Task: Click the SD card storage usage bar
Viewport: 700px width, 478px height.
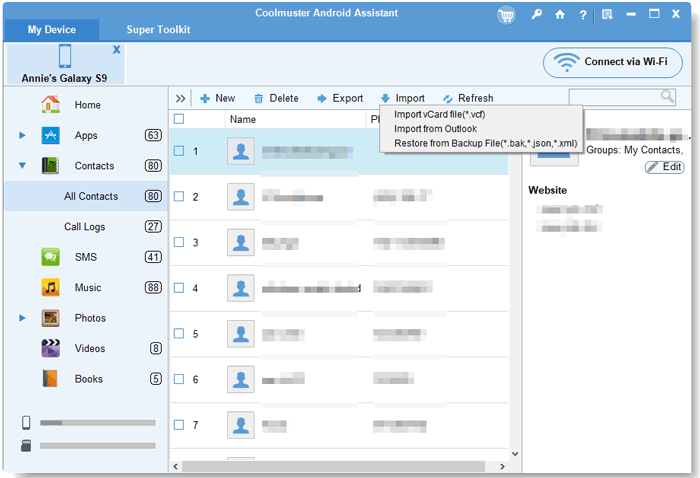Action: pyautogui.click(x=98, y=445)
